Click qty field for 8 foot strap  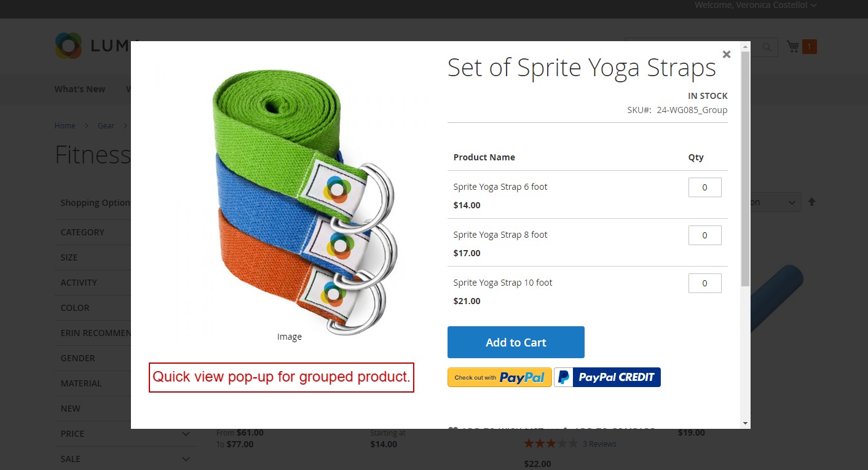[704, 235]
